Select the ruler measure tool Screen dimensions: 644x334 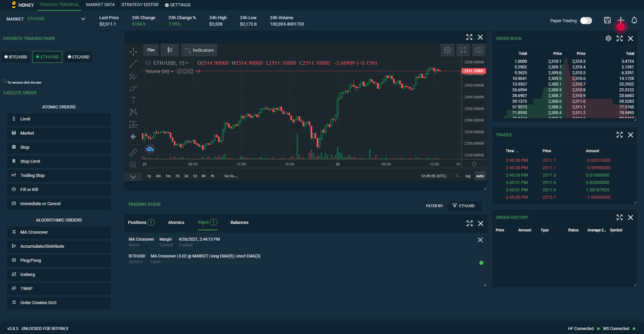tap(133, 153)
